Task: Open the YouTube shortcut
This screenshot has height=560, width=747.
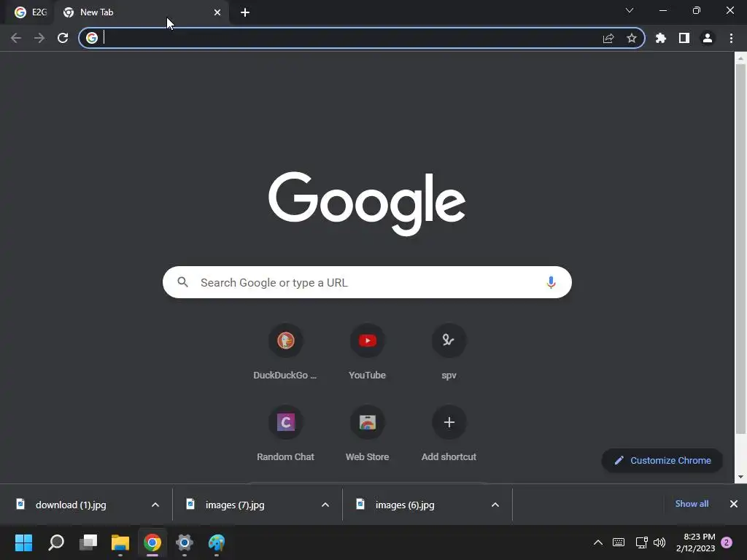Action: (368, 352)
